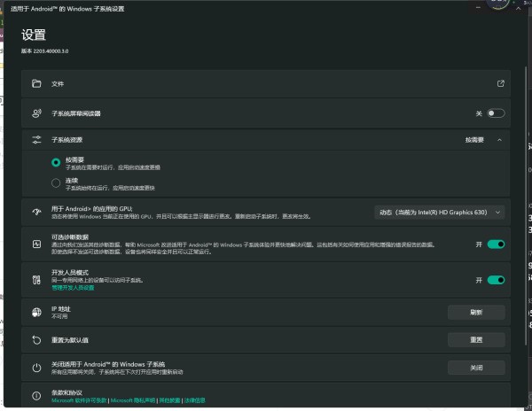Click the 设置 page heading
This screenshot has height=411, width=532.
click(x=34, y=35)
